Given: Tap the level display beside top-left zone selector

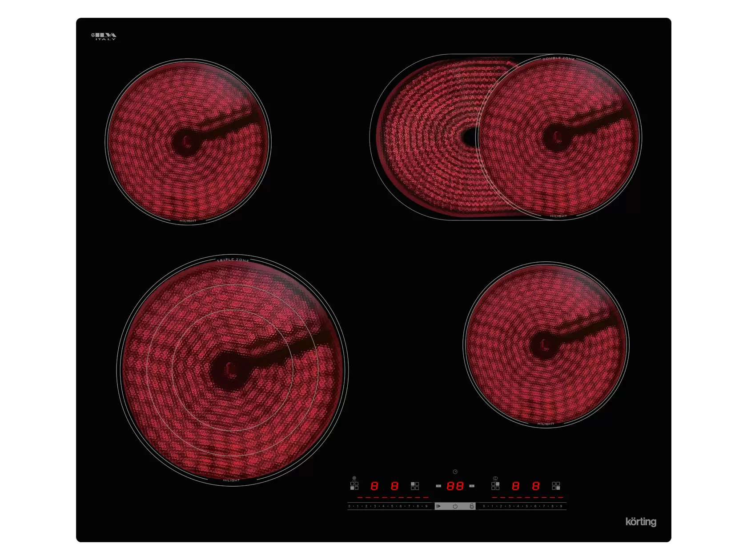Looking at the screenshot, I should pyautogui.click(x=394, y=486).
